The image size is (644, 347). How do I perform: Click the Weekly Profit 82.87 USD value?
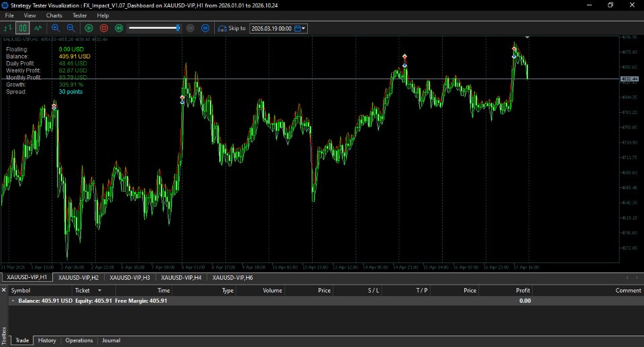[x=72, y=70]
